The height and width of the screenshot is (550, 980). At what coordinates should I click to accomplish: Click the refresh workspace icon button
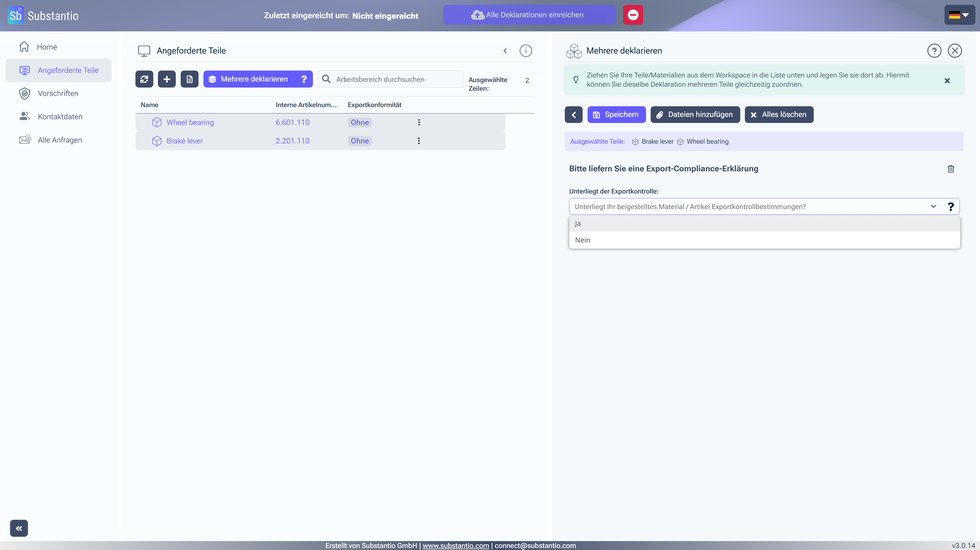point(144,79)
